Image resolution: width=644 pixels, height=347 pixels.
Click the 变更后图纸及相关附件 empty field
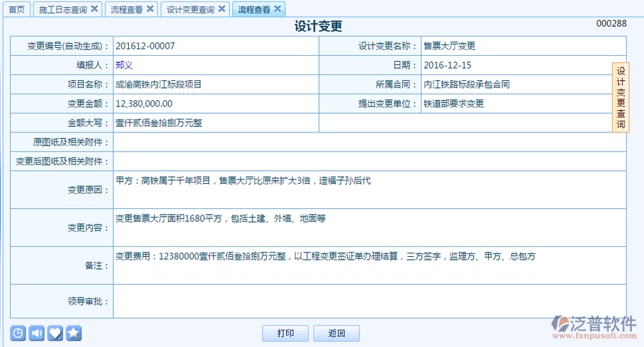click(x=370, y=162)
